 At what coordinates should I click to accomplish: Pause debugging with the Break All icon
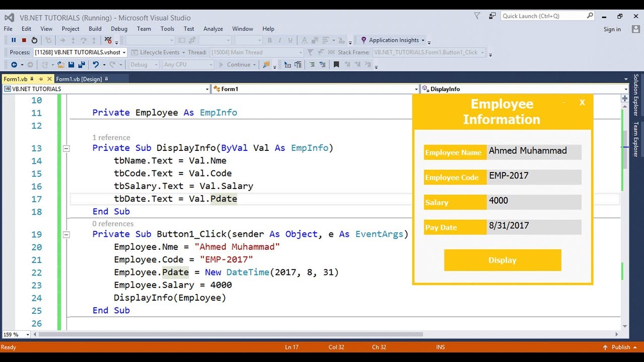point(14,40)
